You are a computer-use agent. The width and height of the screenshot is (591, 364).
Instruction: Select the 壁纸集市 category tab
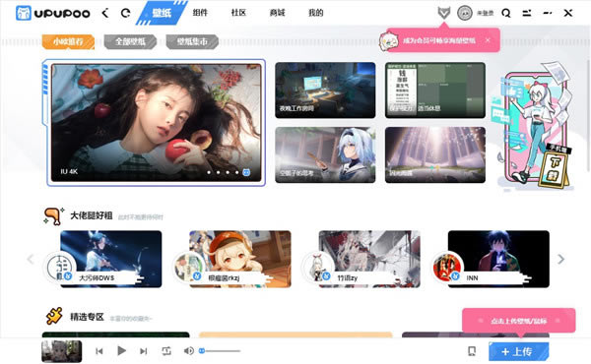[192, 41]
